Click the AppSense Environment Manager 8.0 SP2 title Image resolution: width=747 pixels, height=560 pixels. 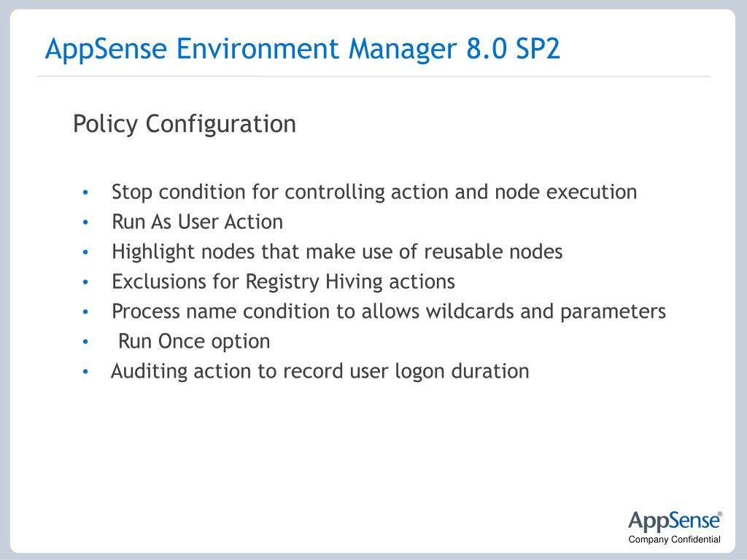(303, 49)
